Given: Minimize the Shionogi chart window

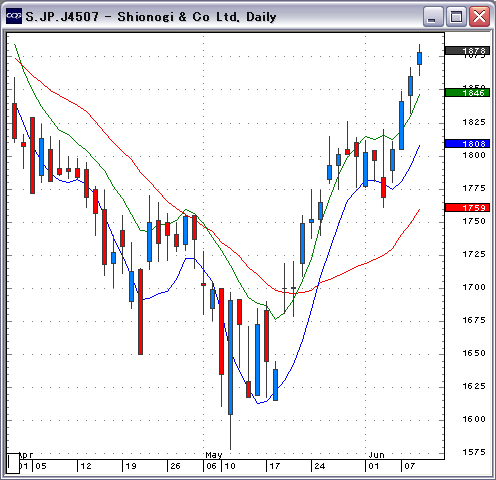Looking at the screenshot, I should click(433, 16).
